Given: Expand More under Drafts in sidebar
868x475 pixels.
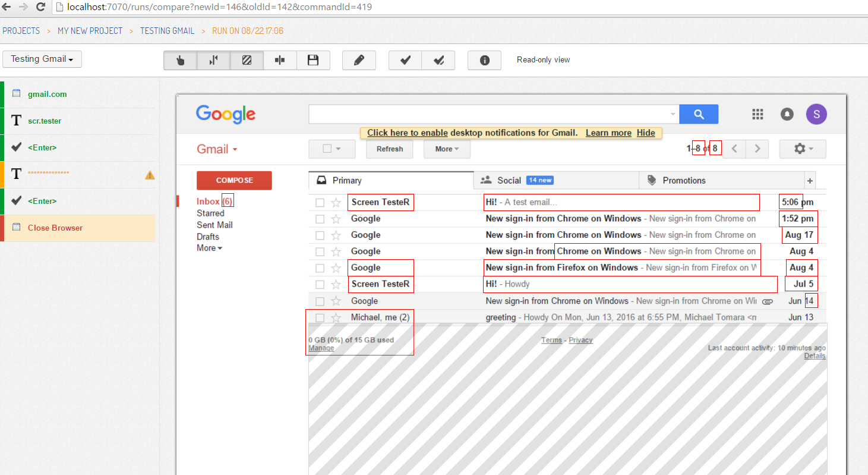Looking at the screenshot, I should pos(209,248).
